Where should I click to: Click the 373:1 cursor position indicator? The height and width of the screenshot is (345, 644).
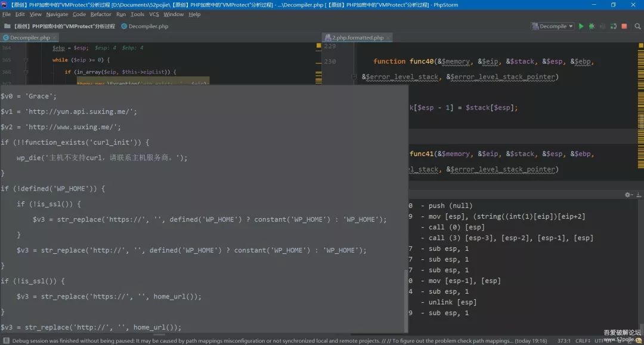click(x=564, y=341)
